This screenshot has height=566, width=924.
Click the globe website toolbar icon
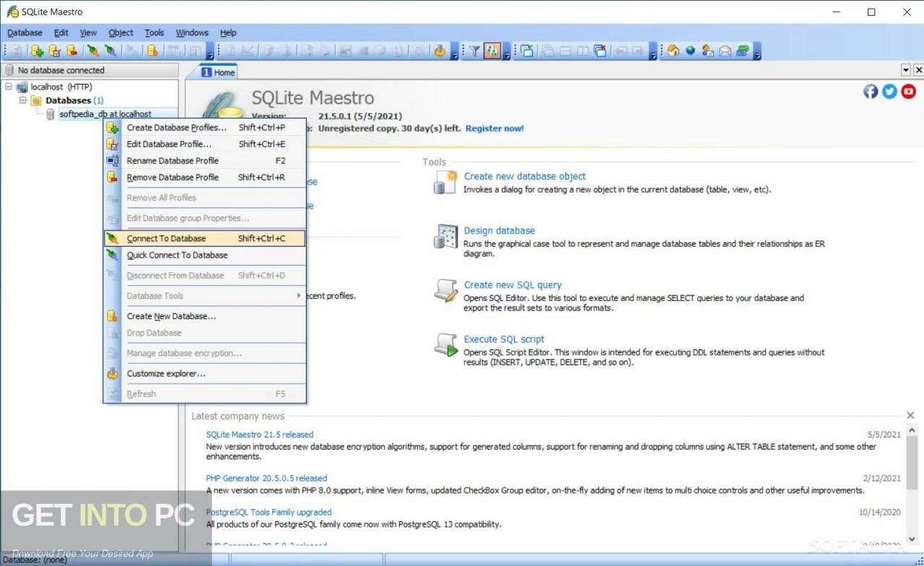click(x=691, y=51)
